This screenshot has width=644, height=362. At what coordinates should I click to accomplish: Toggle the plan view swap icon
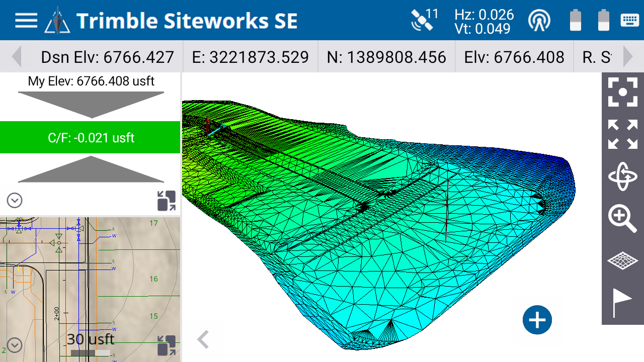[x=166, y=344]
